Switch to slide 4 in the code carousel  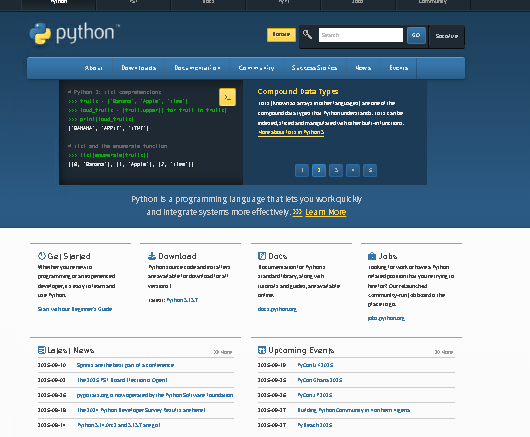[x=353, y=170]
